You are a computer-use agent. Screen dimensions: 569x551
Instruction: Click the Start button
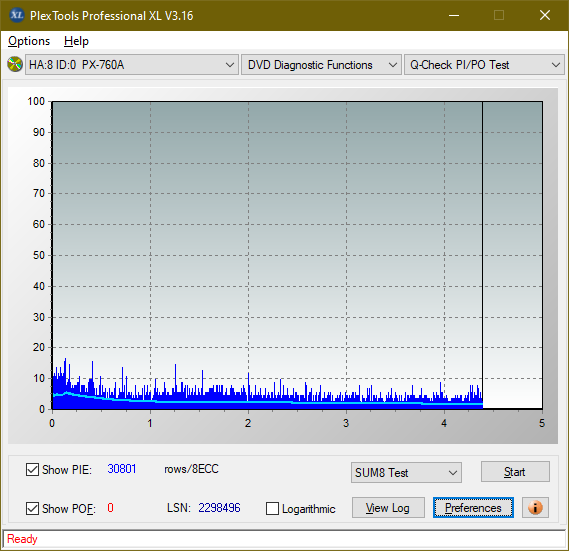pyautogui.click(x=515, y=472)
